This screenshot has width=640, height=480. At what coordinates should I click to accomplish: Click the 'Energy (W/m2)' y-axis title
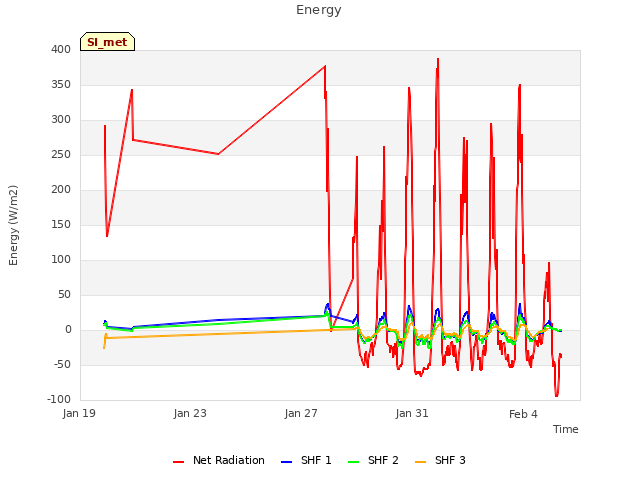pyautogui.click(x=13, y=225)
